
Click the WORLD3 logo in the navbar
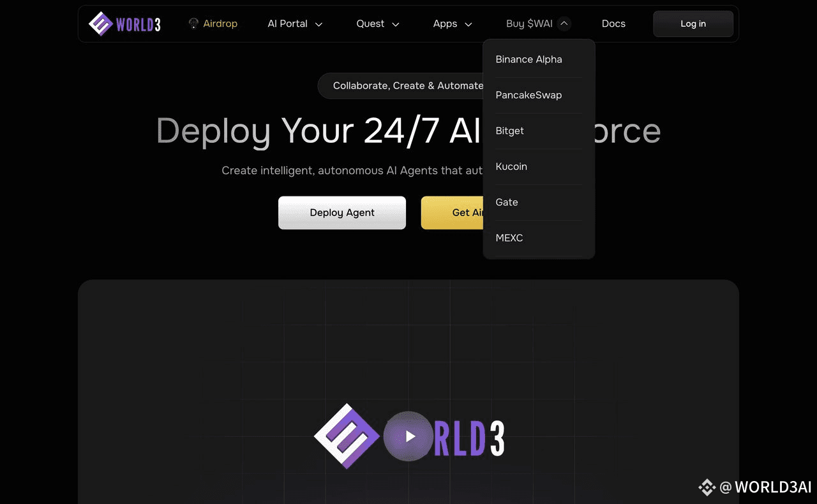coord(124,24)
